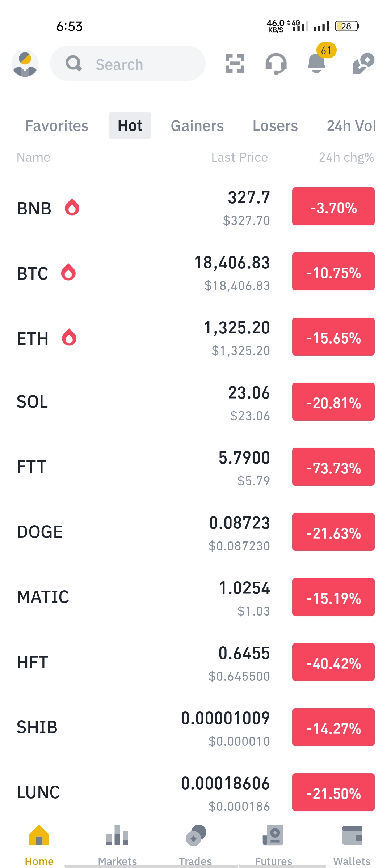Tap the rocket launch icon
Screen dimensions: 391x868
pos(363,63)
